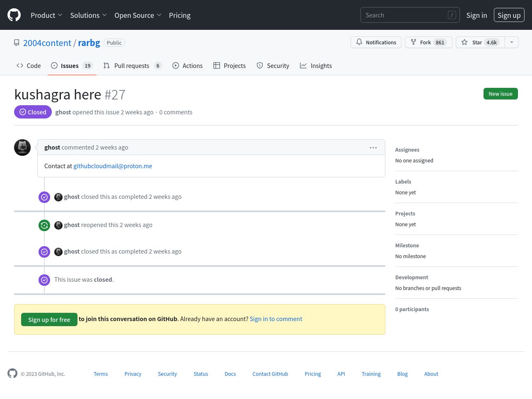This screenshot has height=399, width=532.
Task: Click the GitHub logo in header
Action: point(14,15)
